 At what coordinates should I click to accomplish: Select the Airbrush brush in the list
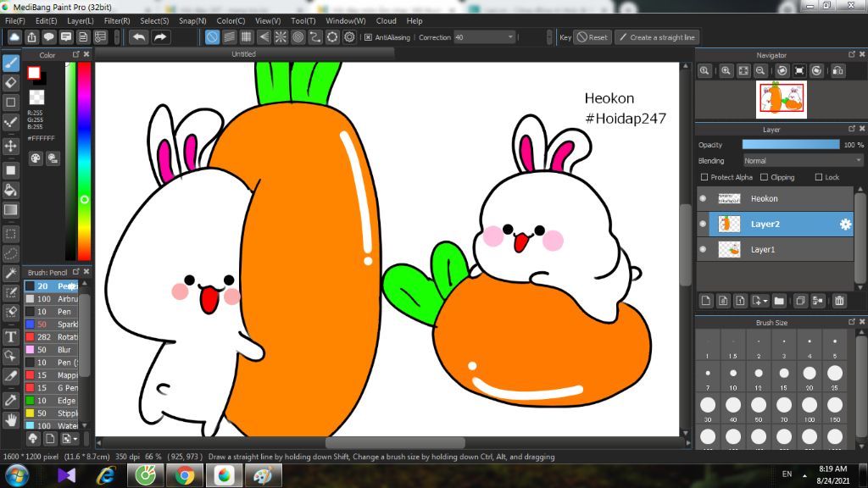pyautogui.click(x=52, y=299)
